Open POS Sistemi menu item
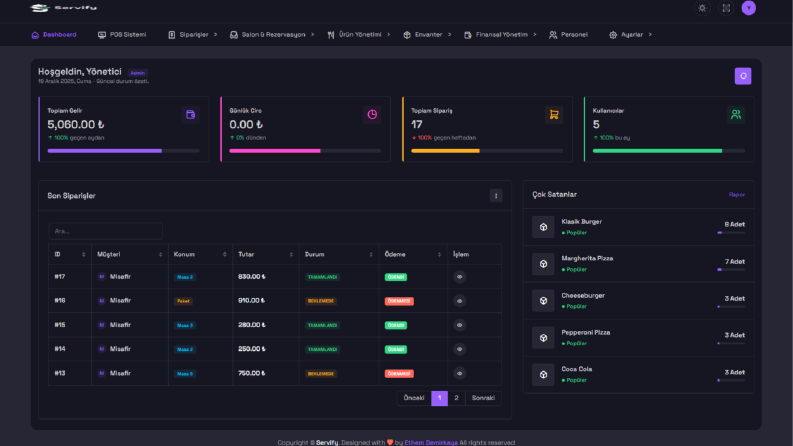793x446 pixels. [122, 35]
